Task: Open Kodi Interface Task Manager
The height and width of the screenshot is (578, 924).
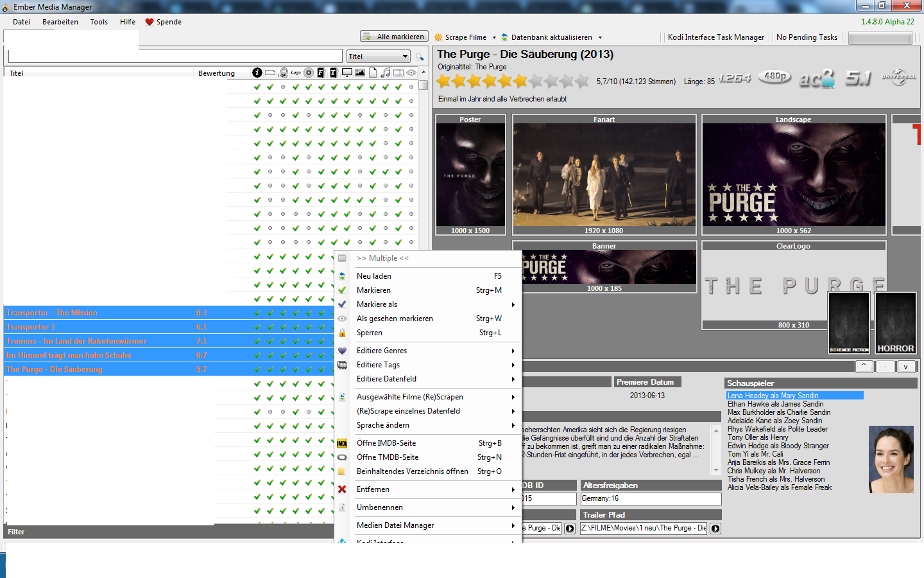Action: tap(716, 37)
